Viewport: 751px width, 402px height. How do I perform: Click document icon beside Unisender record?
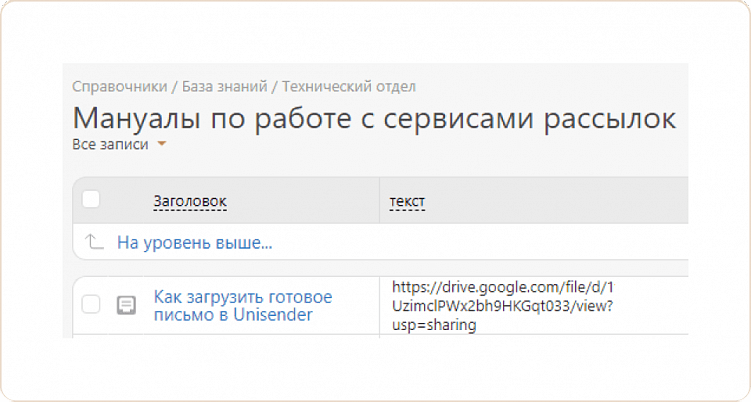click(126, 305)
